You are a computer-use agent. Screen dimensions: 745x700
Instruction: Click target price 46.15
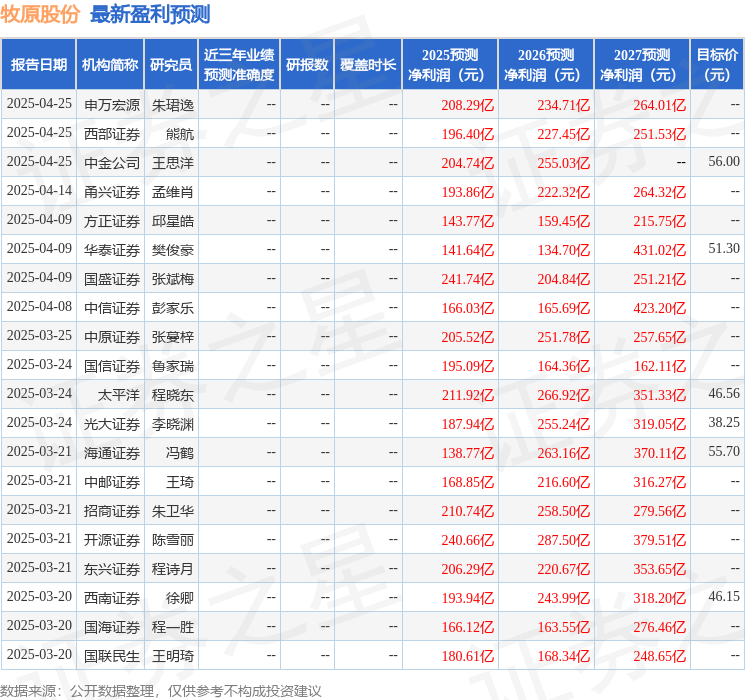724,596
